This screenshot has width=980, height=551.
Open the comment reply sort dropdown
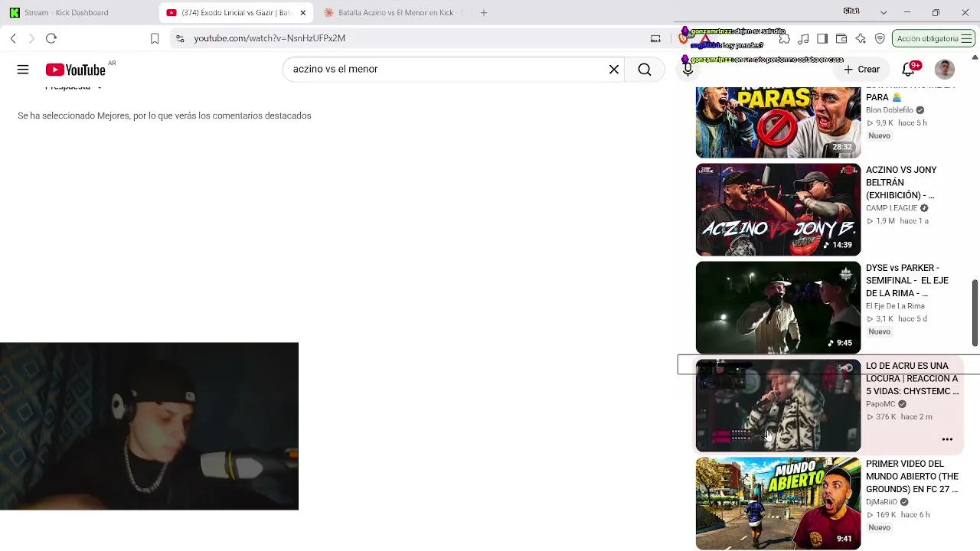coord(73,86)
